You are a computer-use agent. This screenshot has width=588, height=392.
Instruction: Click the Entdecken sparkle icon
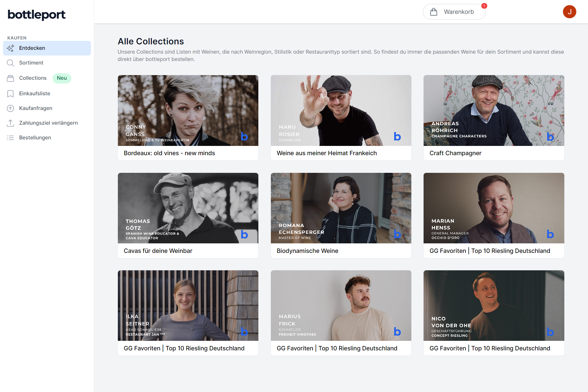click(10, 48)
